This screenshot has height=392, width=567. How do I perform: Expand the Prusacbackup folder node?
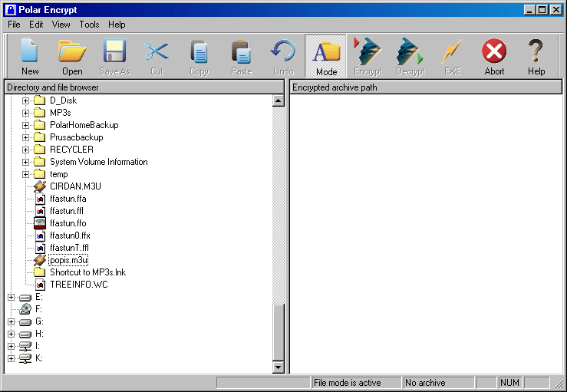[x=25, y=137]
